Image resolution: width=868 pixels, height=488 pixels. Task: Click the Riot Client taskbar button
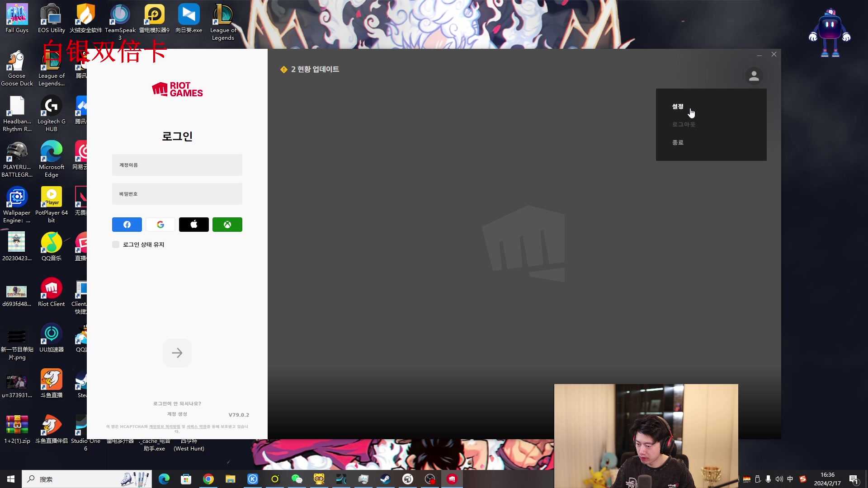coord(452,479)
